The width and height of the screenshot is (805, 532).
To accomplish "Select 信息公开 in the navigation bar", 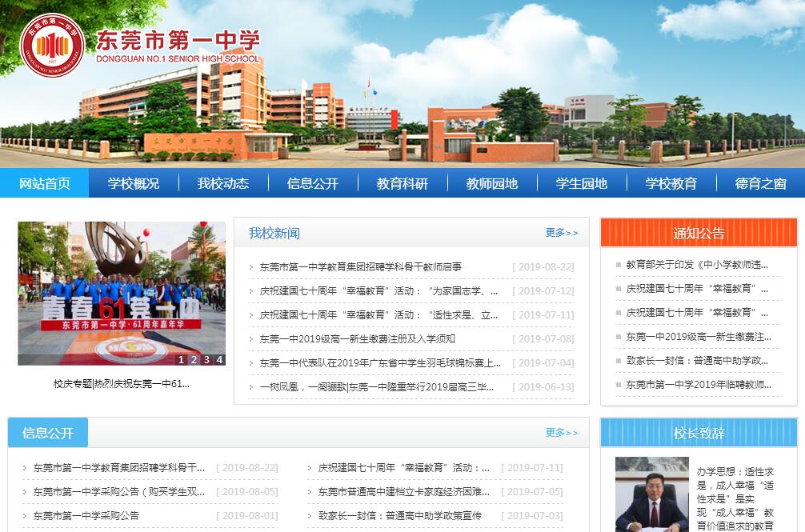I will pyautogui.click(x=313, y=183).
